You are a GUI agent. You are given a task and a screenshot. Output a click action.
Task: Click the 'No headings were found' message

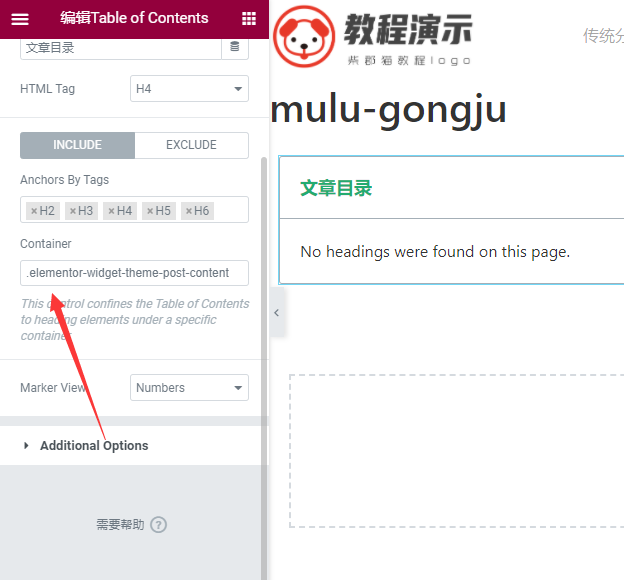click(x=435, y=252)
